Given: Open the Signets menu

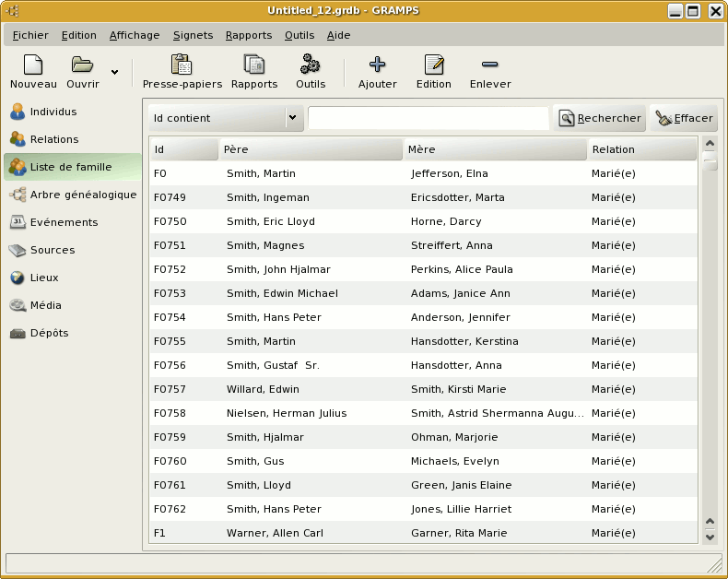Looking at the screenshot, I should (193, 35).
